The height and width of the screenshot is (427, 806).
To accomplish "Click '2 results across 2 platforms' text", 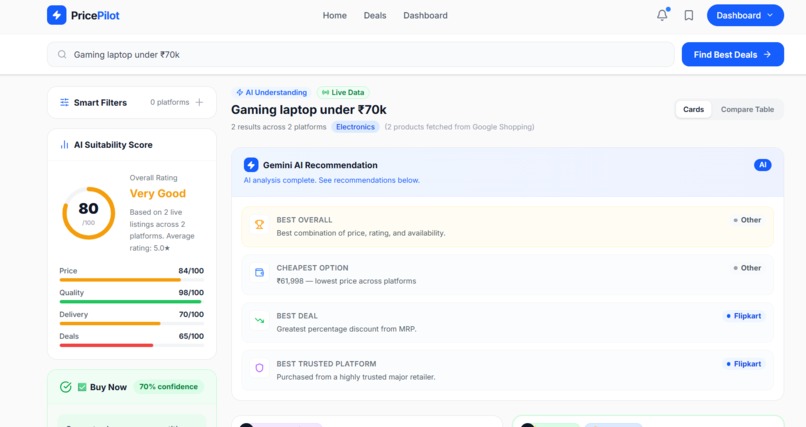I will pos(279,127).
